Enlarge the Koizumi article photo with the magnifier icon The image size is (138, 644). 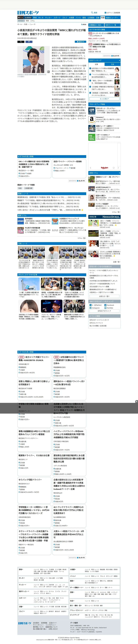[49, 72]
